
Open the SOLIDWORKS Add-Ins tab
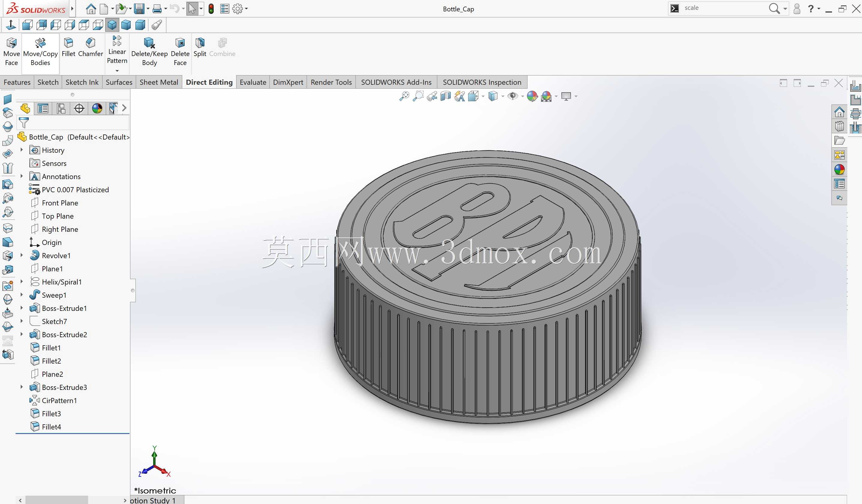pos(396,82)
